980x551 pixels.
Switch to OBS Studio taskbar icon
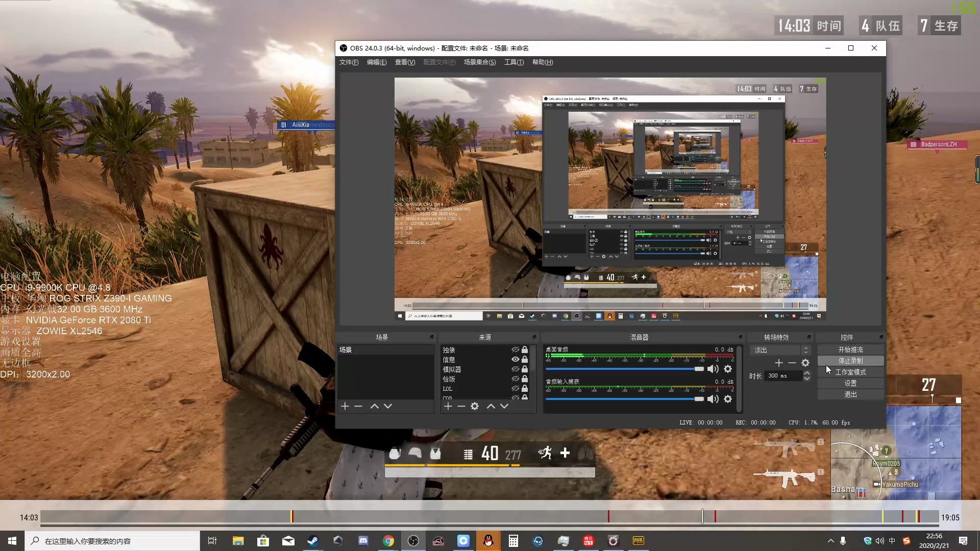[413, 541]
